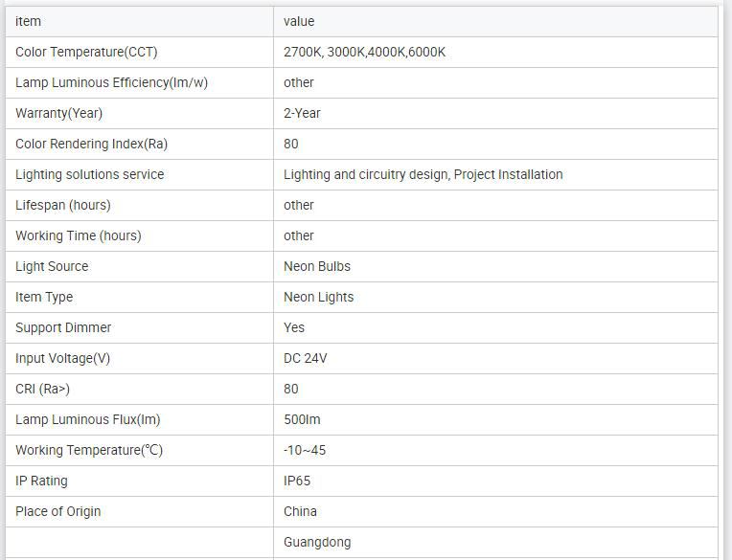The image size is (732, 560).
Task: Click the "Neon Lights" item type value
Action: coord(318,298)
